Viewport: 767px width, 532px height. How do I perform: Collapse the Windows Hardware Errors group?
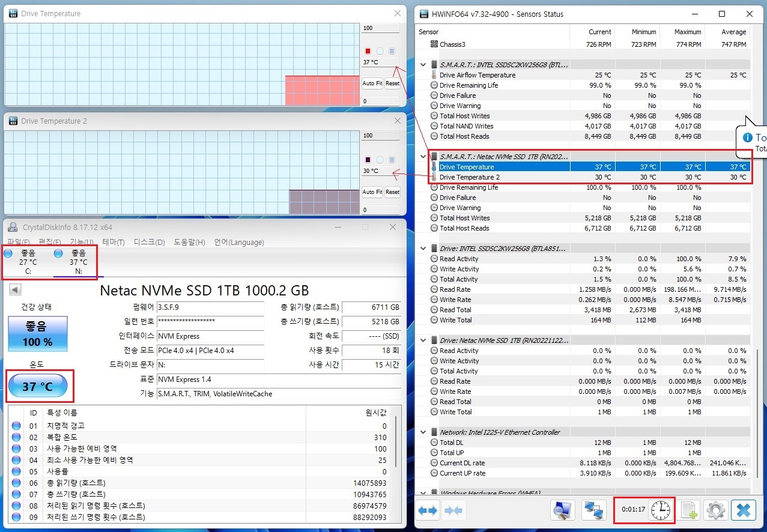pos(423,493)
